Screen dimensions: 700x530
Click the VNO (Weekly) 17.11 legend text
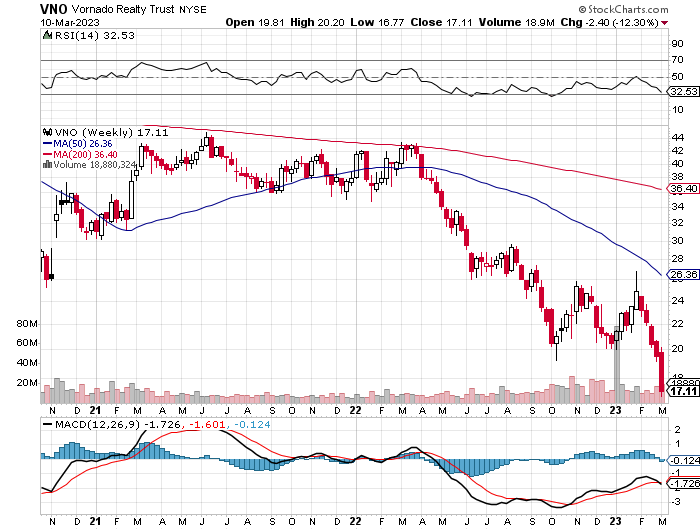coord(112,133)
